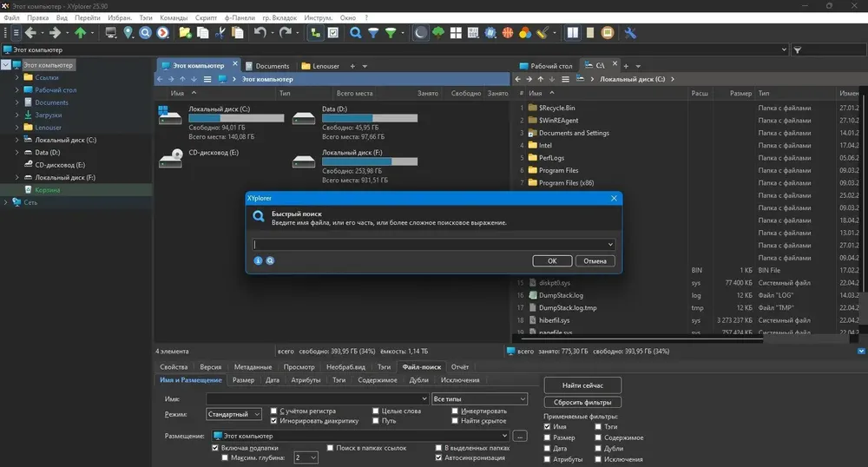This screenshot has width=868, height=467.
Task: Toggle the dual pane toolbar icon
Action: click(573, 33)
